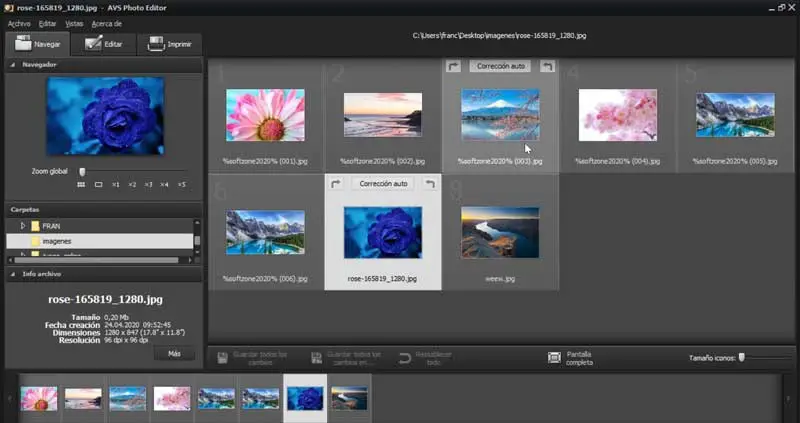Select Mount Fuji image in bottom filmstrip
This screenshot has width=800, height=423.
click(x=128, y=399)
